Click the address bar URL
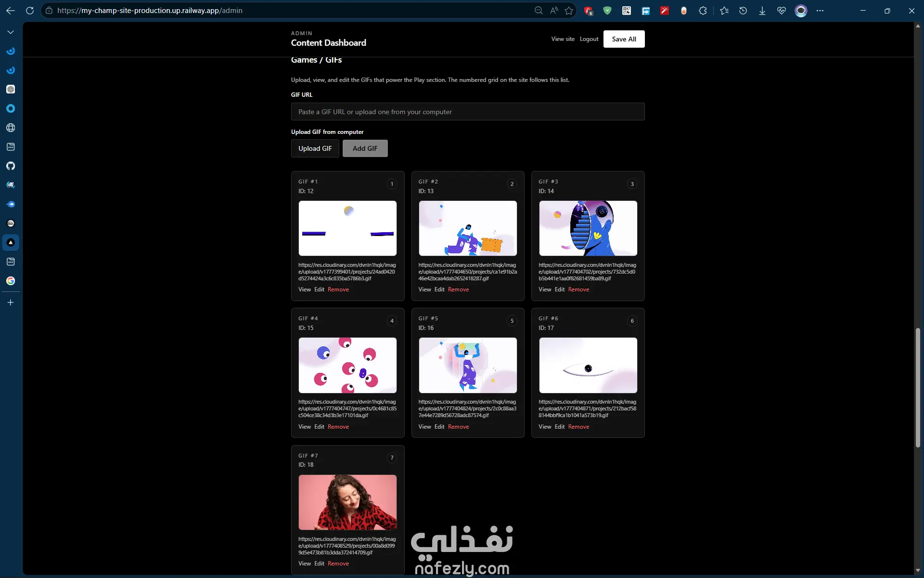Image resolution: width=924 pixels, height=578 pixels. [x=150, y=11]
